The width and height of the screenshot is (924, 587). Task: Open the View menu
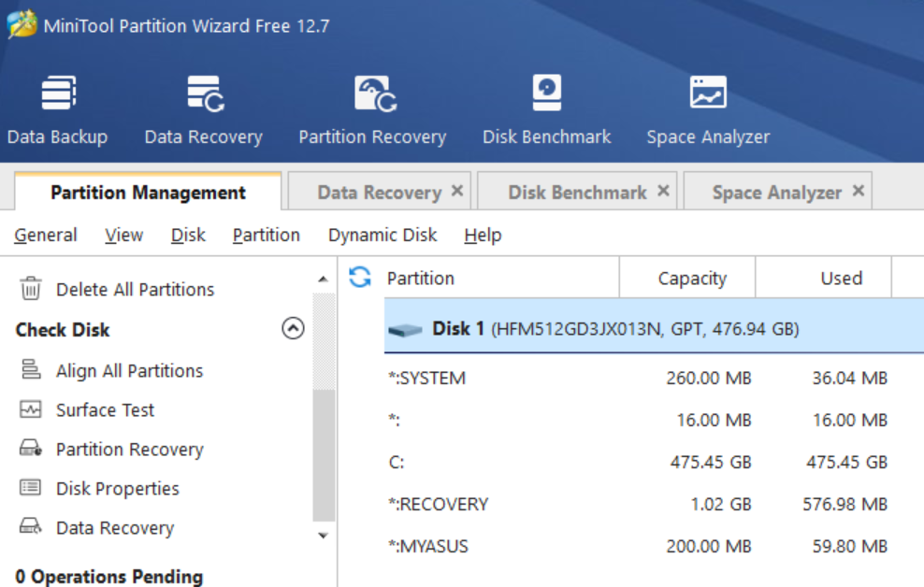[124, 235]
